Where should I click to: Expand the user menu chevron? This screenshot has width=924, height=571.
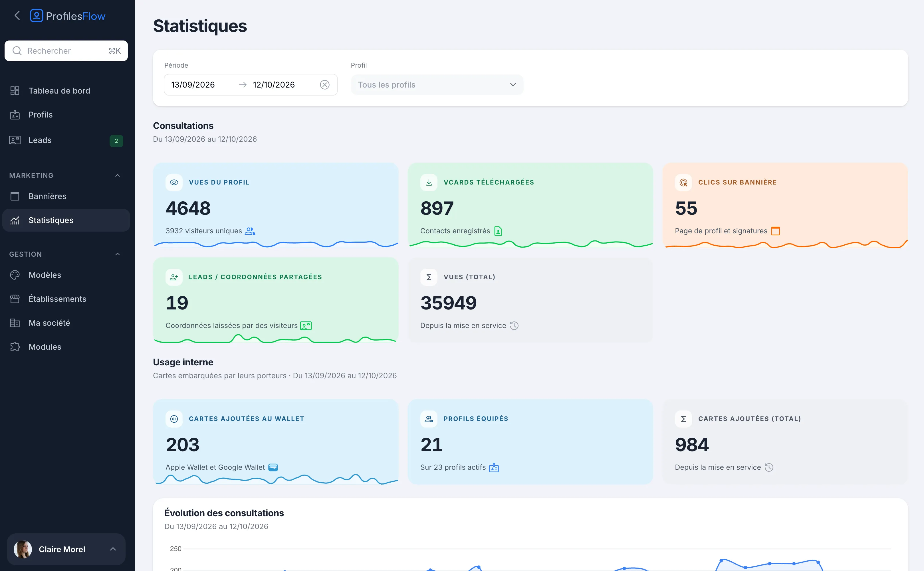tap(112, 549)
